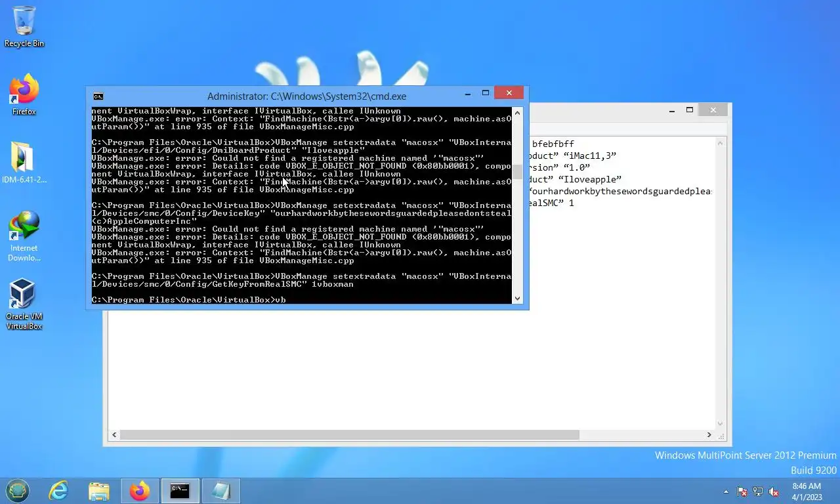Select the IDM-6.41 archive desktop icon
The width and height of the screenshot is (840, 504).
point(24,163)
